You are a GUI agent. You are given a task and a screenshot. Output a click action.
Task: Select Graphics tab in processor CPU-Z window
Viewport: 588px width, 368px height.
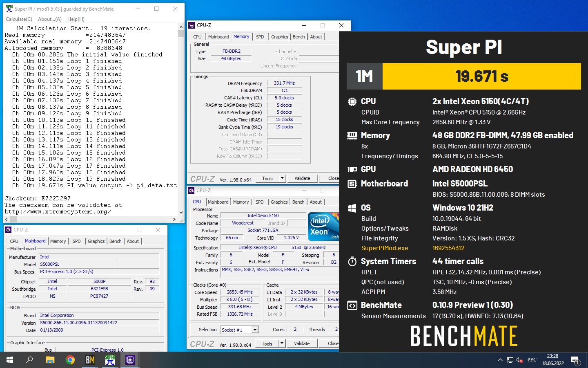279,202
